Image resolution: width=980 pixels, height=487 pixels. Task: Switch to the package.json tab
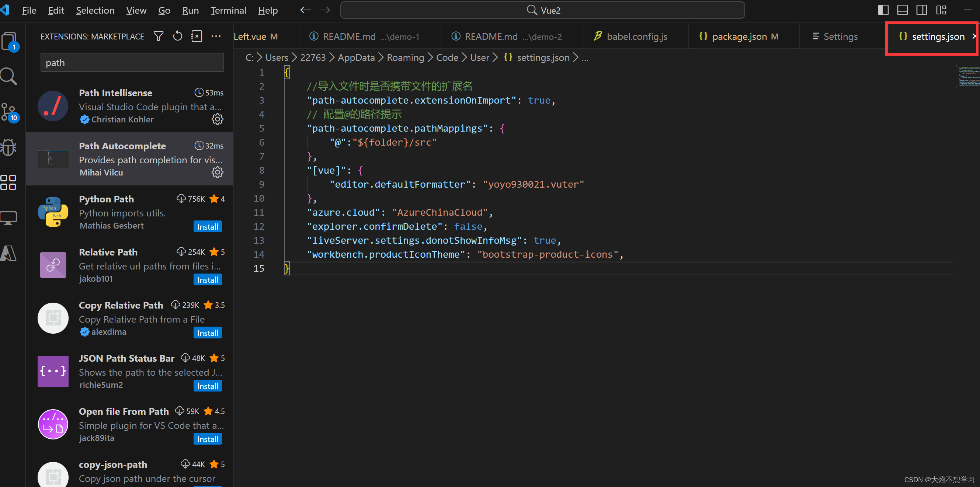[744, 36]
